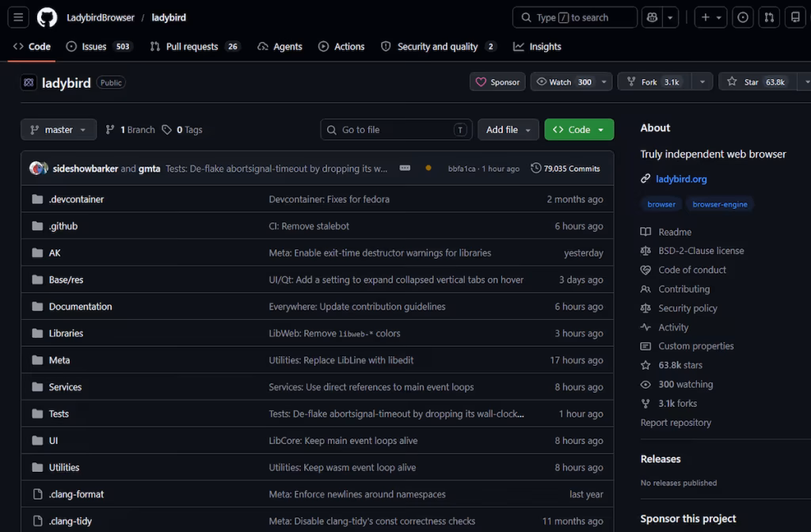The height and width of the screenshot is (532, 811).
Task: Star the ladybird repository
Action: (x=757, y=82)
